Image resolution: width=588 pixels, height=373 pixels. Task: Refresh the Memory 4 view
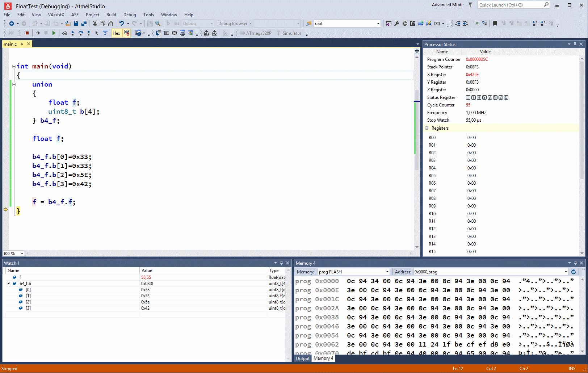[574, 272]
